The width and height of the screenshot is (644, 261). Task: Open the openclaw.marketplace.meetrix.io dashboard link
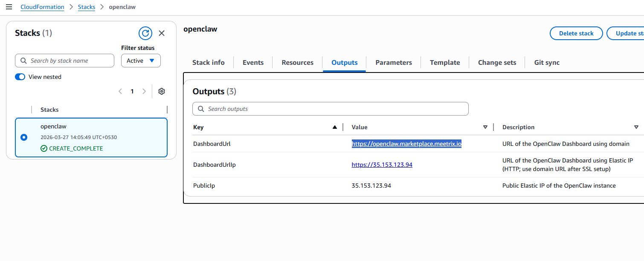pos(406,144)
